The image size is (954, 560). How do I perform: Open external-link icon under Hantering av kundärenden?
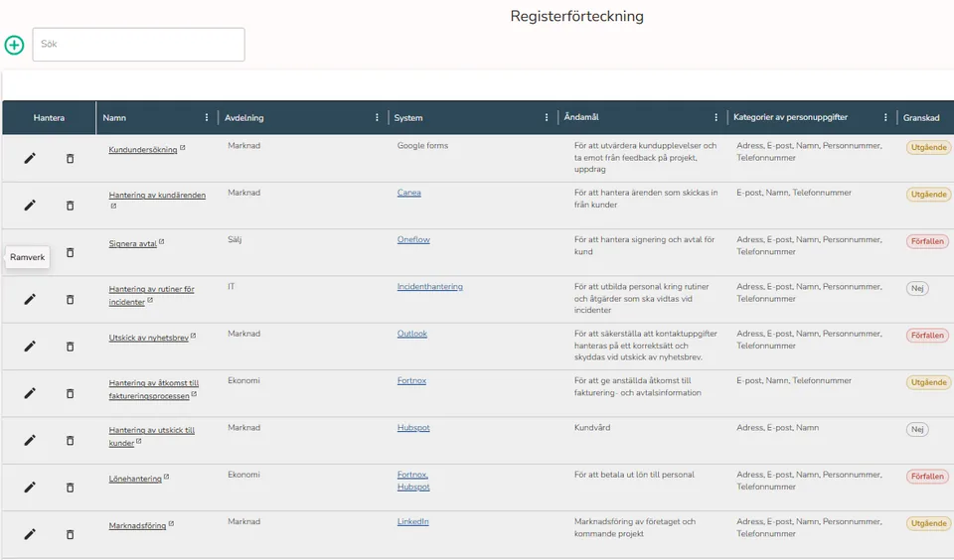[x=113, y=207]
